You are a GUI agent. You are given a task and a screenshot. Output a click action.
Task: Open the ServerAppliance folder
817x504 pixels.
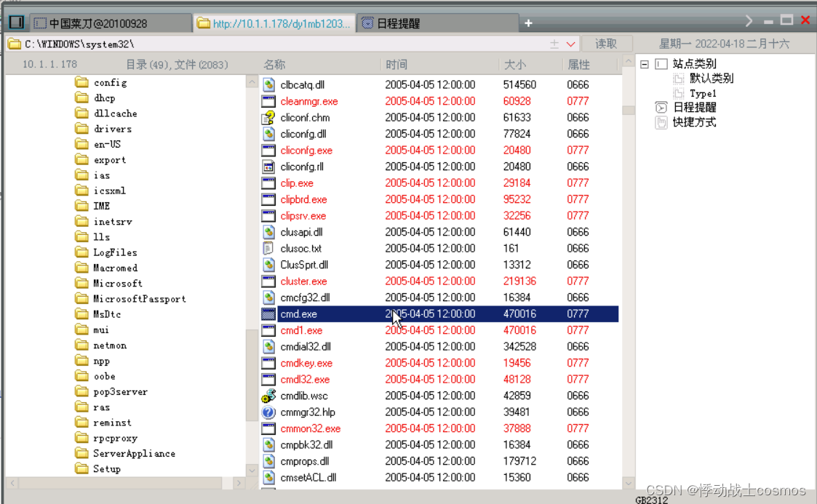coord(134,454)
